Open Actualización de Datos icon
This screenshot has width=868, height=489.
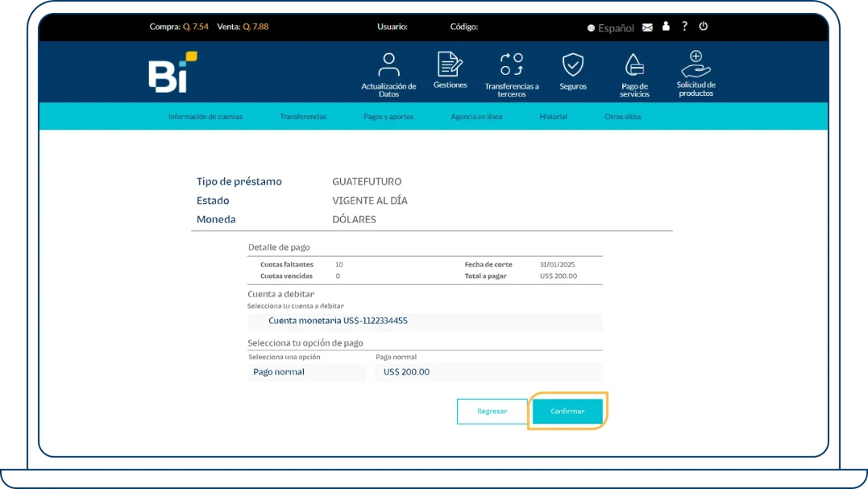pyautogui.click(x=388, y=65)
